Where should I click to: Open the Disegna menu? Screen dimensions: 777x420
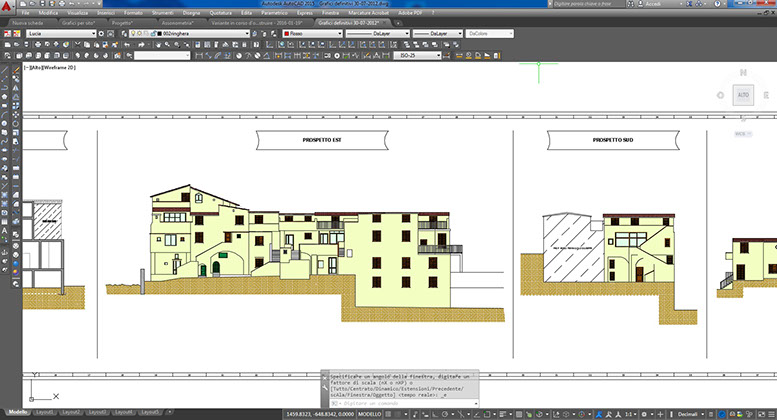tap(192, 13)
